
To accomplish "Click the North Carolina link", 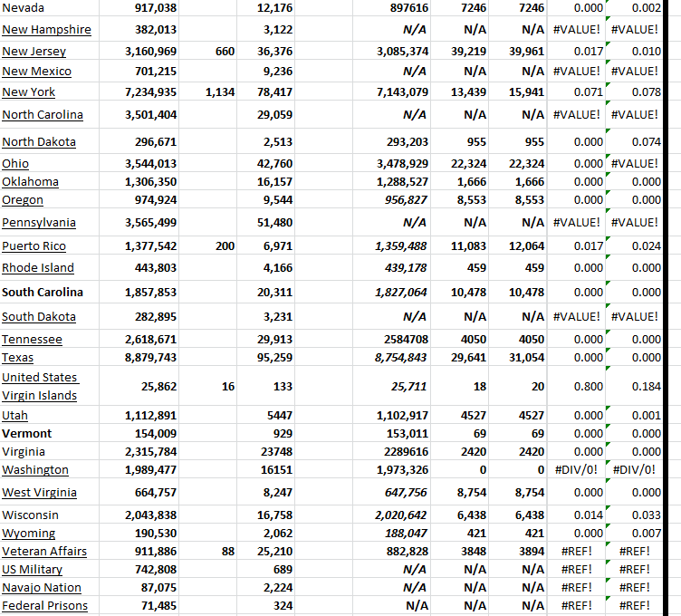I will click(43, 115).
